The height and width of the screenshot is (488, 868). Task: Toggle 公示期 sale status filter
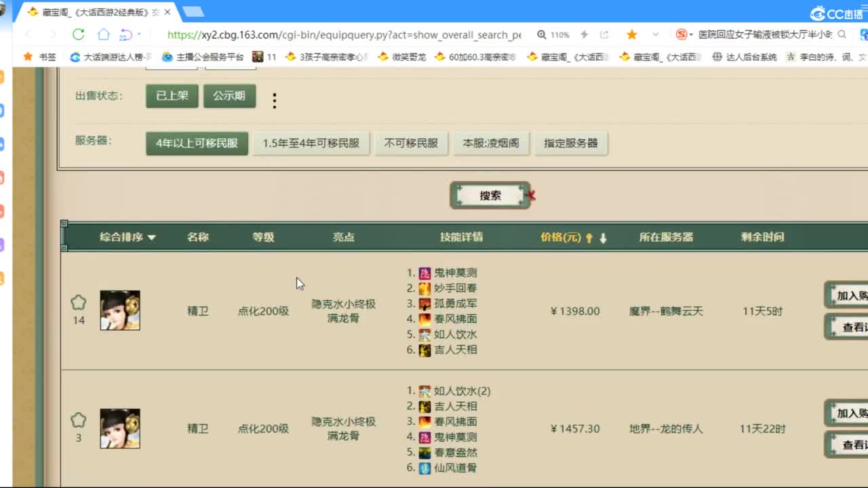coord(229,96)
